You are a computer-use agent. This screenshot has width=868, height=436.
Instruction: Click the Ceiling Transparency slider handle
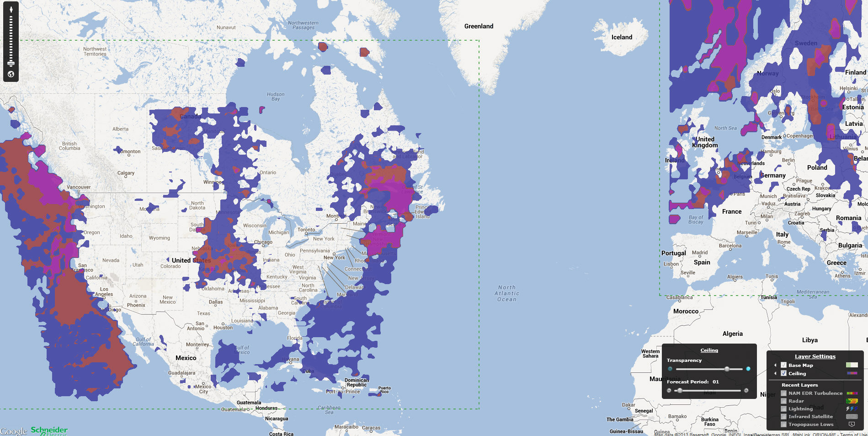[727, 369]
